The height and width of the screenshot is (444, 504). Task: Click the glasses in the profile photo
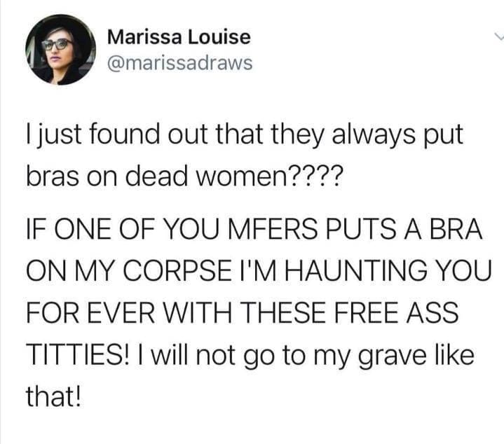pos(57,44)
